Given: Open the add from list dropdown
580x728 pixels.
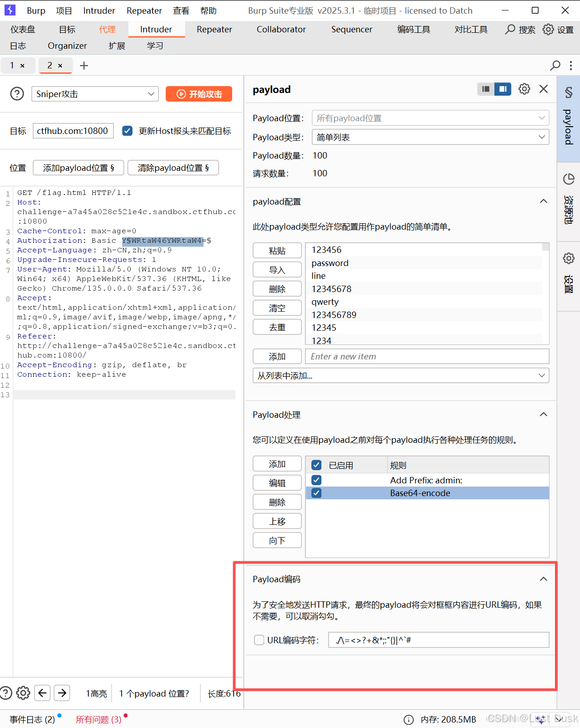Looking at the screenshot, I should (x=401, y=375).
